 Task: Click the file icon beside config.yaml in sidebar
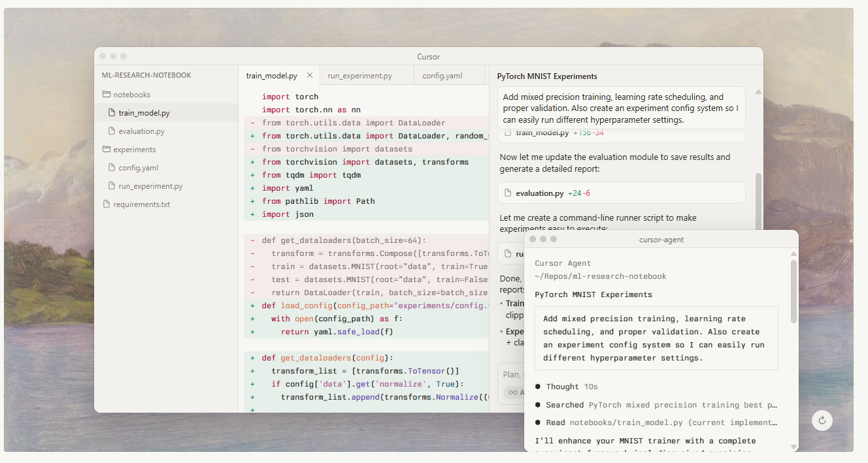pos(112,167)
